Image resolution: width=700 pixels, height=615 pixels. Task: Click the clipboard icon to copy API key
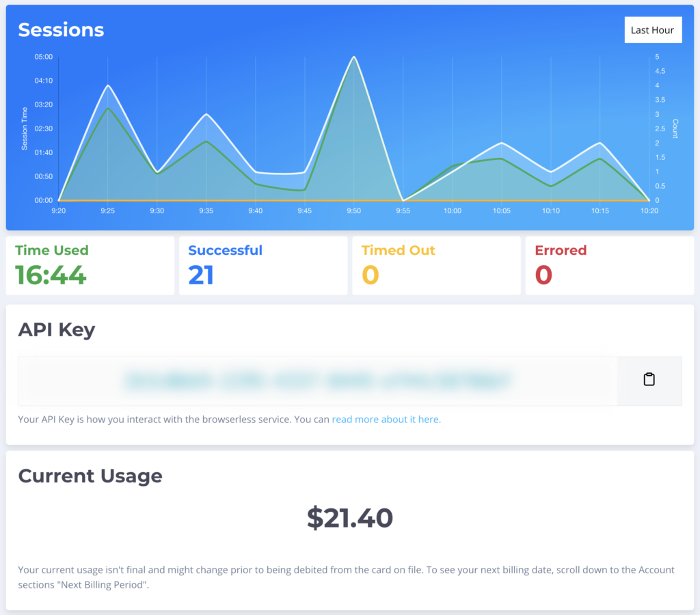pyautogui.click(x=649, y=379)
